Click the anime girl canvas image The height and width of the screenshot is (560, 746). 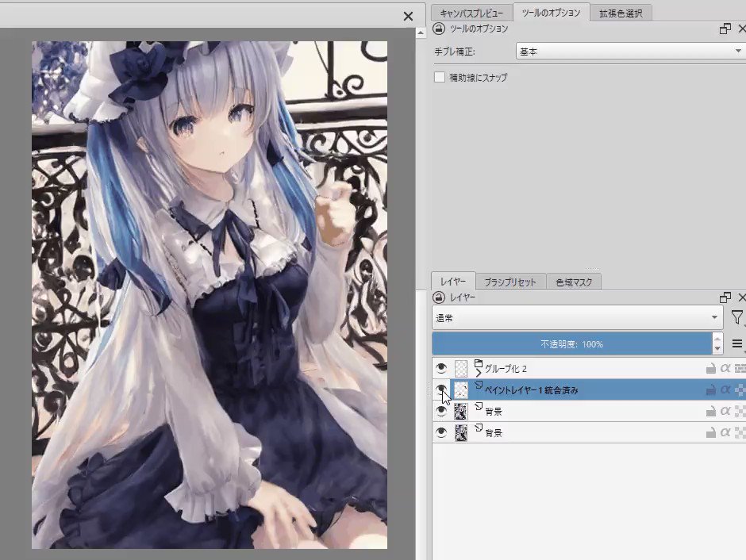pos(210,295)
